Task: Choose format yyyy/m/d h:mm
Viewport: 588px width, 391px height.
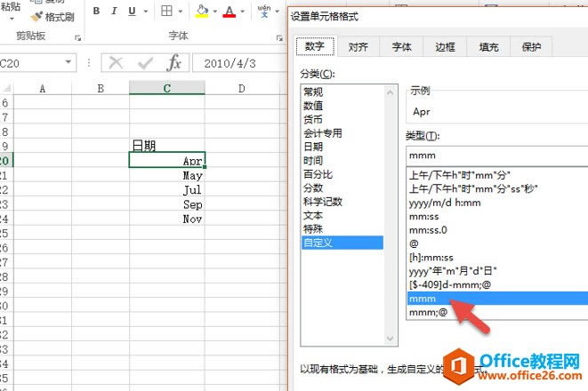Action: pyautogui.click(x=497, y=203)
